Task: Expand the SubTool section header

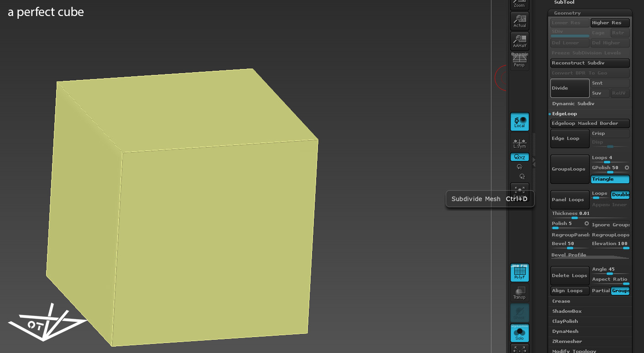Action: click(x=564, y=2)
